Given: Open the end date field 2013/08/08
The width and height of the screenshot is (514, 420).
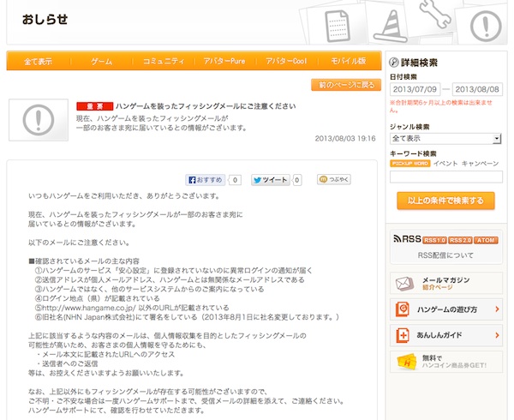Looking at the screenshot, I should point(477,89).
